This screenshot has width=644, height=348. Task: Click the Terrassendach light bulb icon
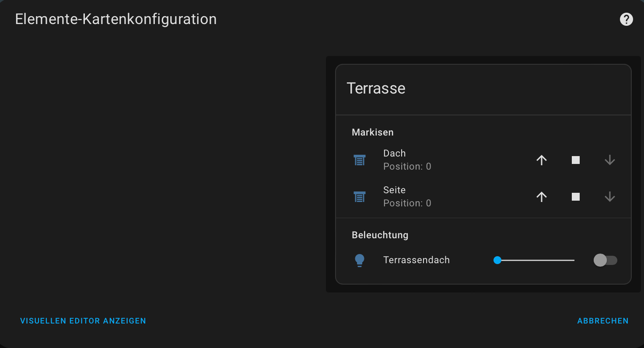point(360,260)
